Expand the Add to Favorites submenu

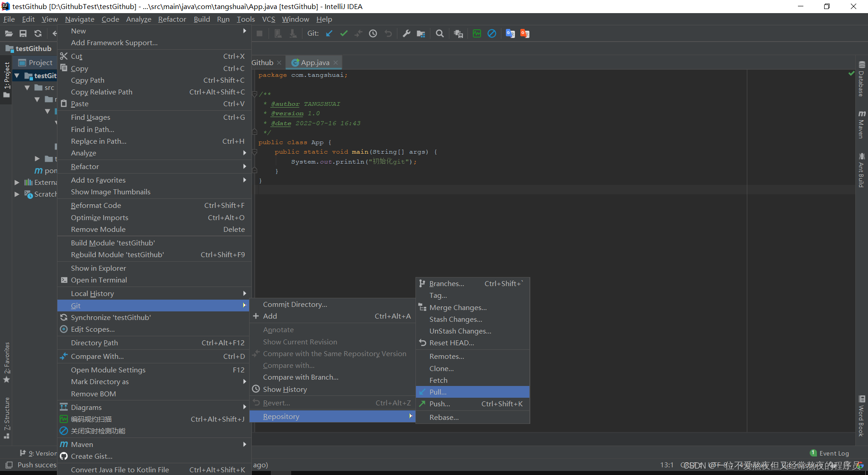coord(154,180)
